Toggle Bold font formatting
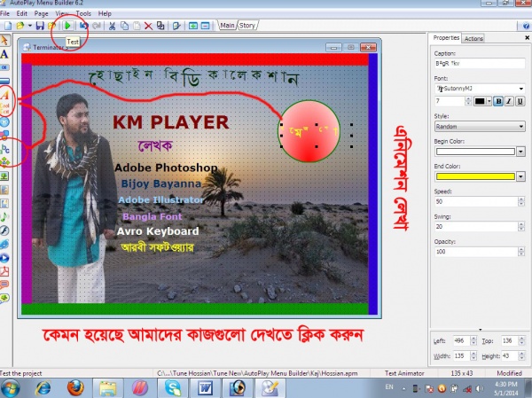 pyautogui.click(x=497, y=101)
